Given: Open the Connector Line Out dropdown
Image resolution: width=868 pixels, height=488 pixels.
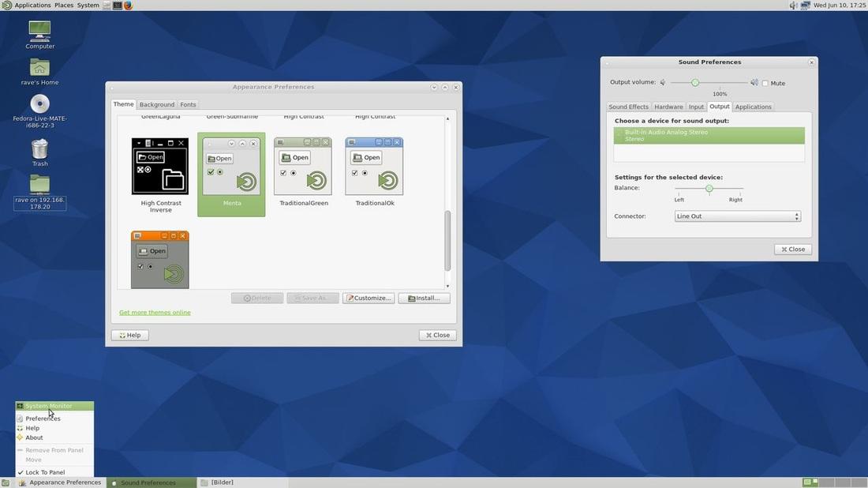Looking at the screenshot, I should (738, 216).
